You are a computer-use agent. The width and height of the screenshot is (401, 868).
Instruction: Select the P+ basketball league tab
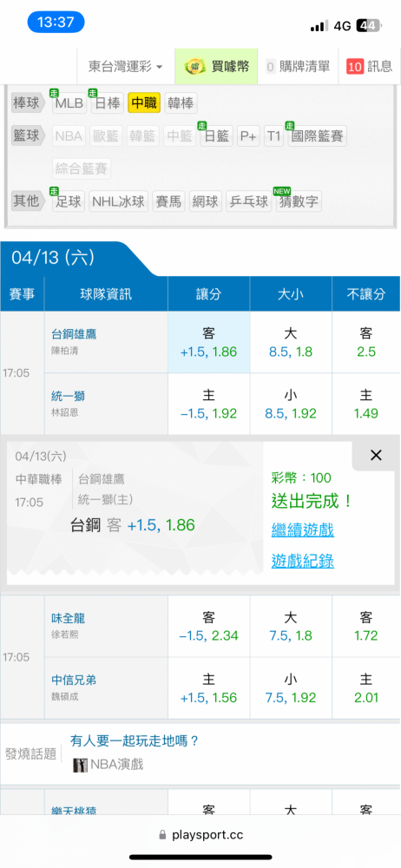pyautogui.click(x=248, y=136)
